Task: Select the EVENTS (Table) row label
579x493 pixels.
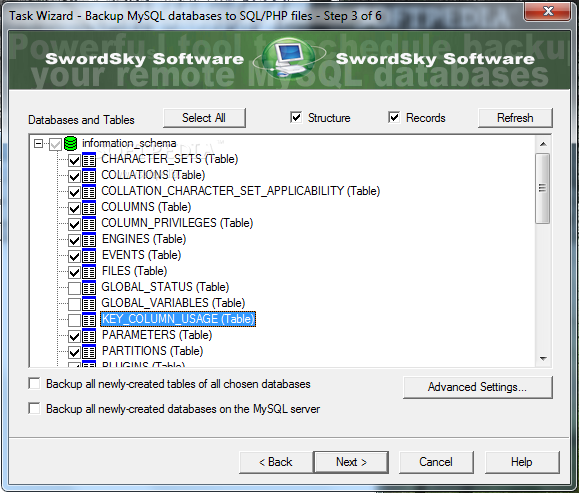Action: pos(141,255)
